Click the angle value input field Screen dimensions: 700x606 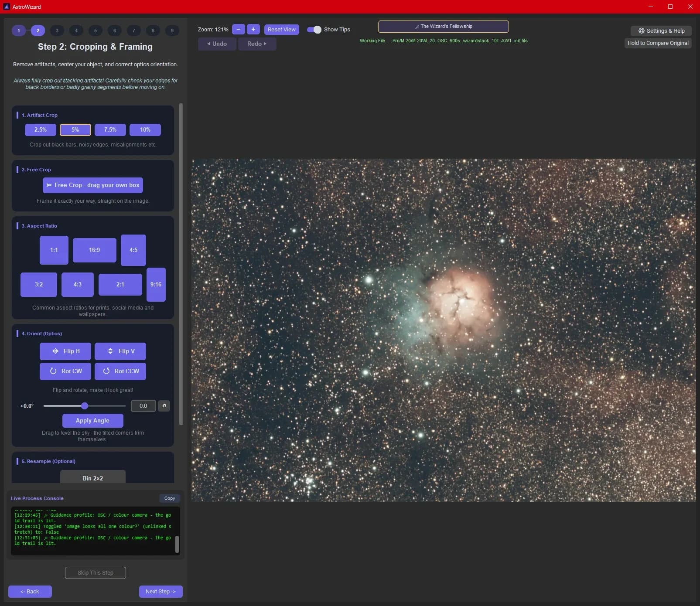point(143,406)
